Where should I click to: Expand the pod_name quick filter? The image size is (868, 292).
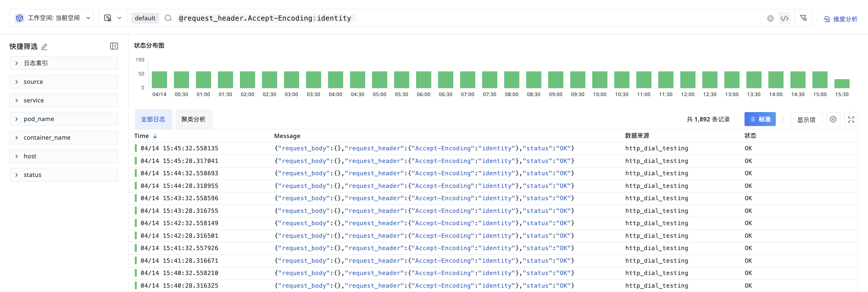tap(64, 119)
